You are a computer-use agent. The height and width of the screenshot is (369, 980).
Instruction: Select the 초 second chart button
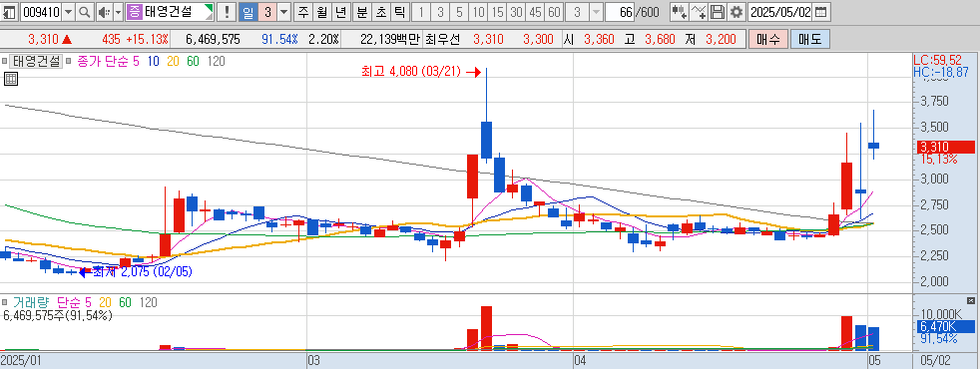click(x=380, y=11)
